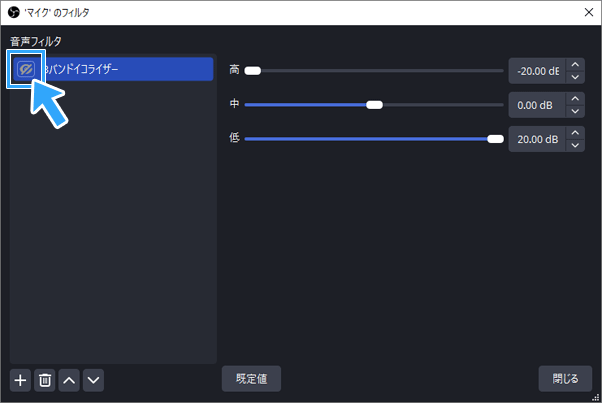Viewport: 602px width, 403px height.
Task: Delete selected filter with trash icon
Action: click(45, 380)
